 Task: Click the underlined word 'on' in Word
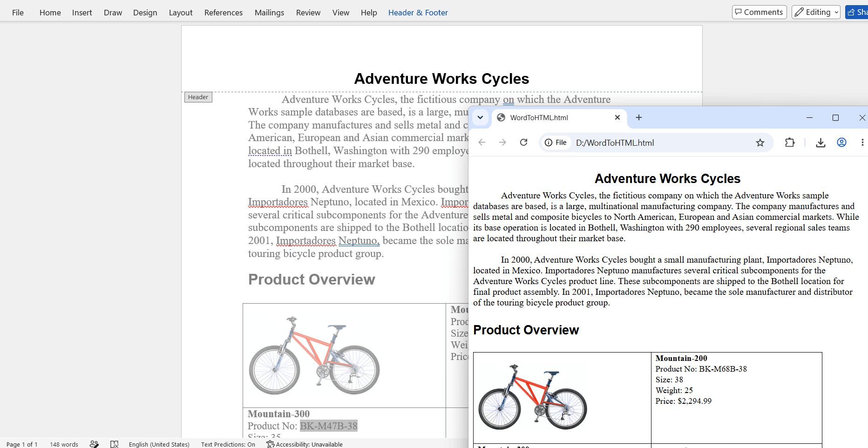point(509,100)
